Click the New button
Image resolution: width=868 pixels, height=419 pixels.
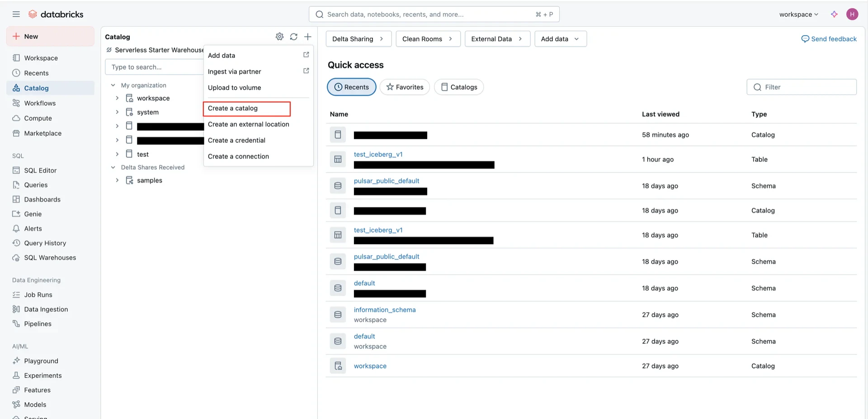(x=50, y=36)
